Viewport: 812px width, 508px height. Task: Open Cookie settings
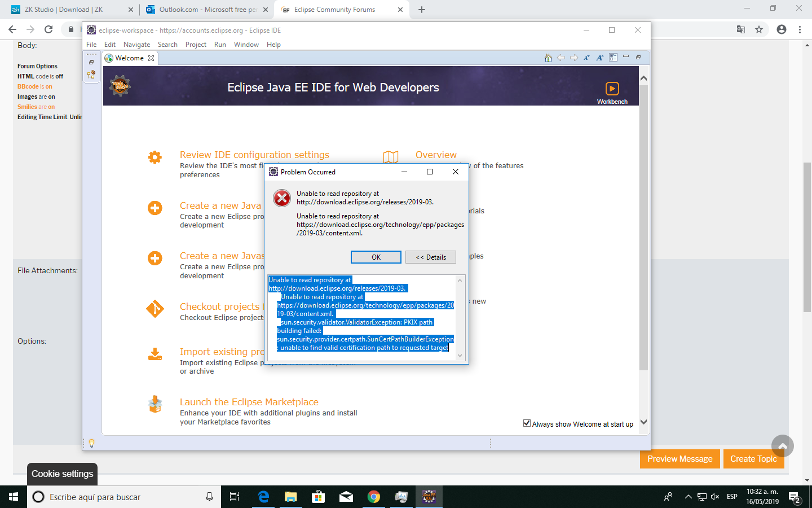(63, 474)
